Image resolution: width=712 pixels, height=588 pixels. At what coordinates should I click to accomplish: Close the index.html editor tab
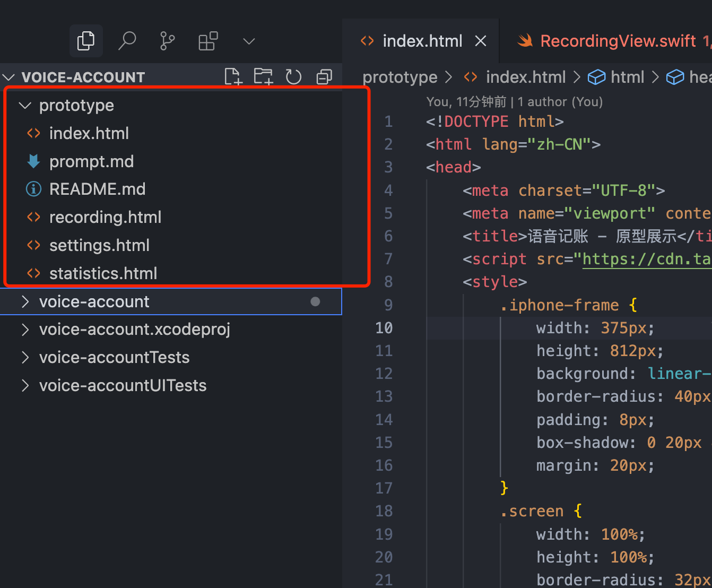[481, 41]
